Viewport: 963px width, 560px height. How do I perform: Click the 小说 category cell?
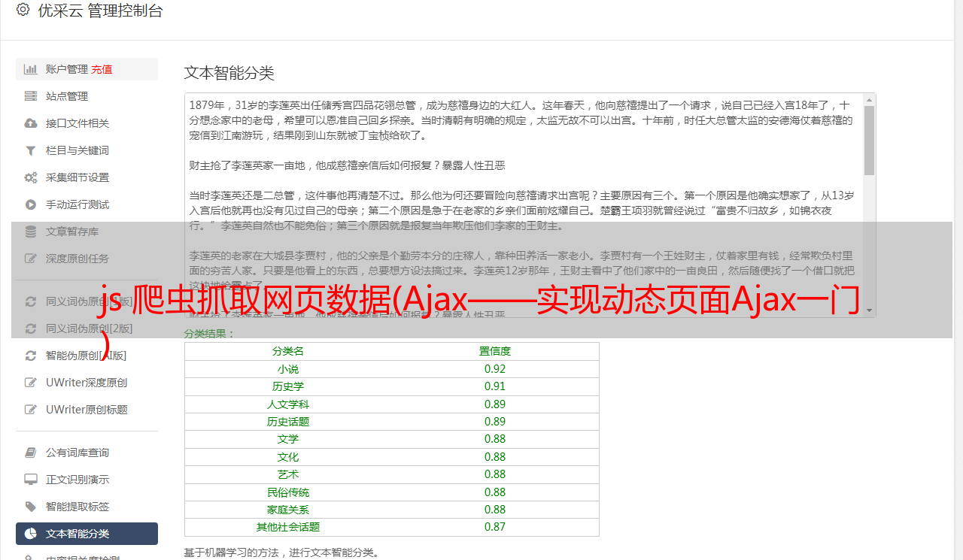288,369
